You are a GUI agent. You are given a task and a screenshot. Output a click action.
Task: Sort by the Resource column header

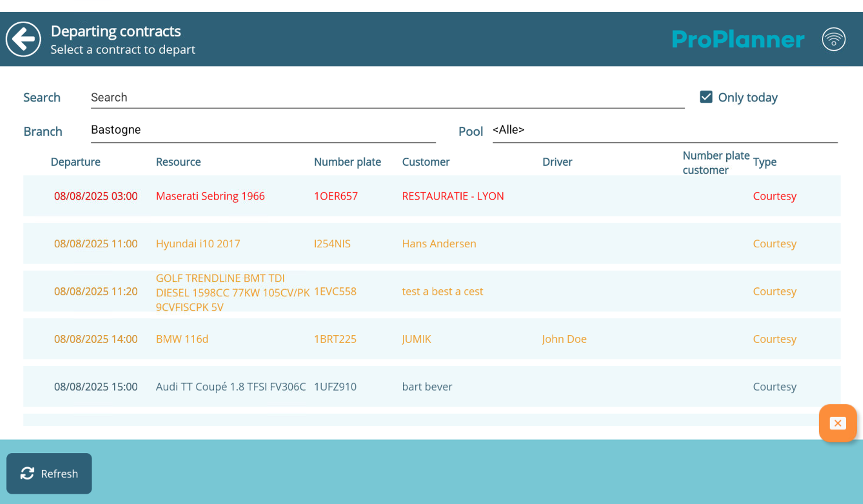pyautogui.click(x=179, y=162)
